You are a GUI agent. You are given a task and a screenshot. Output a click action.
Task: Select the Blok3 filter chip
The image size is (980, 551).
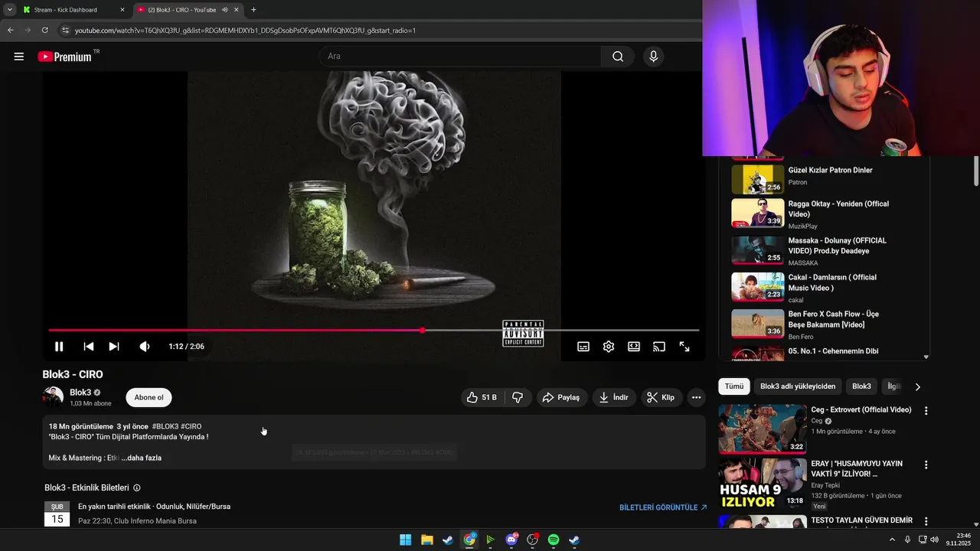(861, 386)
